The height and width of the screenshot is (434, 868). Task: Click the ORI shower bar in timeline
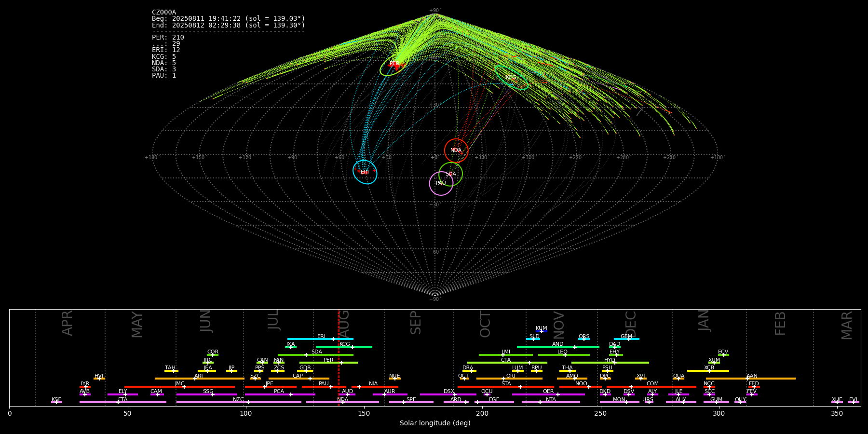point(509,379)
